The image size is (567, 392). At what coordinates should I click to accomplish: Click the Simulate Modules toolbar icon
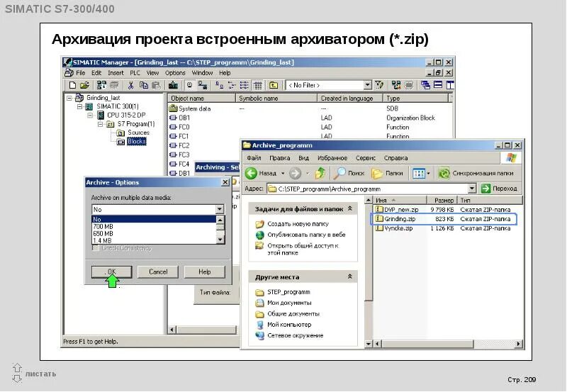coord(410,85)
